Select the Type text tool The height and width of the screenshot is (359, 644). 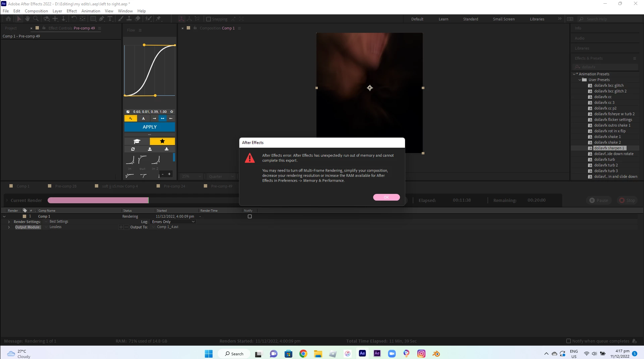pos(110,19)
